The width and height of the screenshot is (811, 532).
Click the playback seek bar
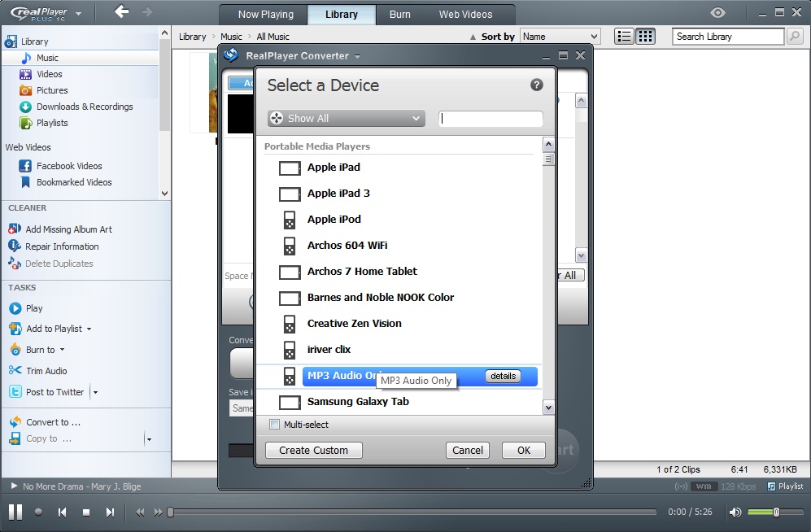(412, 512)
